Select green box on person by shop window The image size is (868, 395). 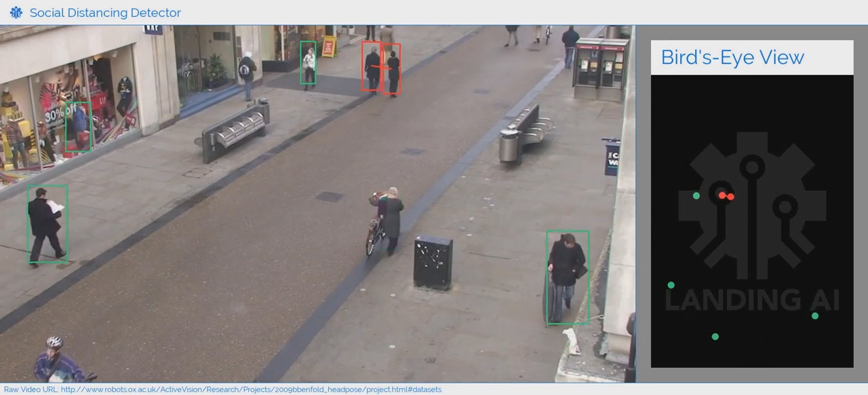[x=78, y=127]
